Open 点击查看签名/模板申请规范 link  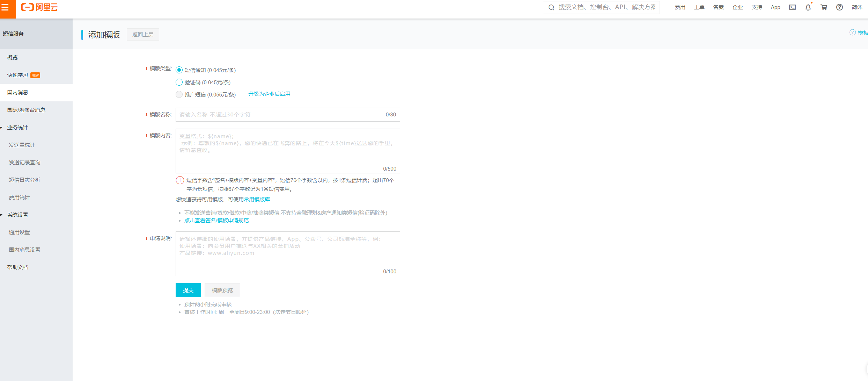click(216, 221)
